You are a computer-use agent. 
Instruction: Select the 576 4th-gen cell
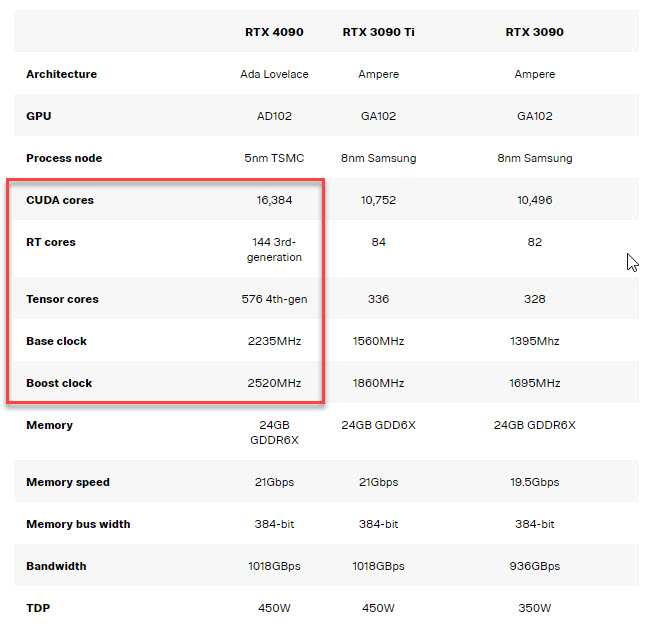(274, 299)
